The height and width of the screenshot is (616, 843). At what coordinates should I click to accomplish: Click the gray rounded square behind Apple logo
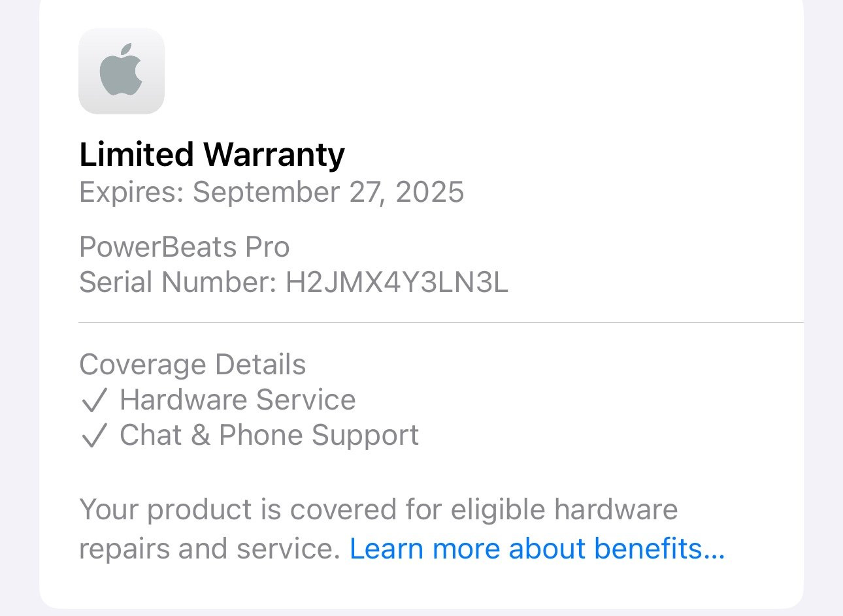click(x=122, y=71)
